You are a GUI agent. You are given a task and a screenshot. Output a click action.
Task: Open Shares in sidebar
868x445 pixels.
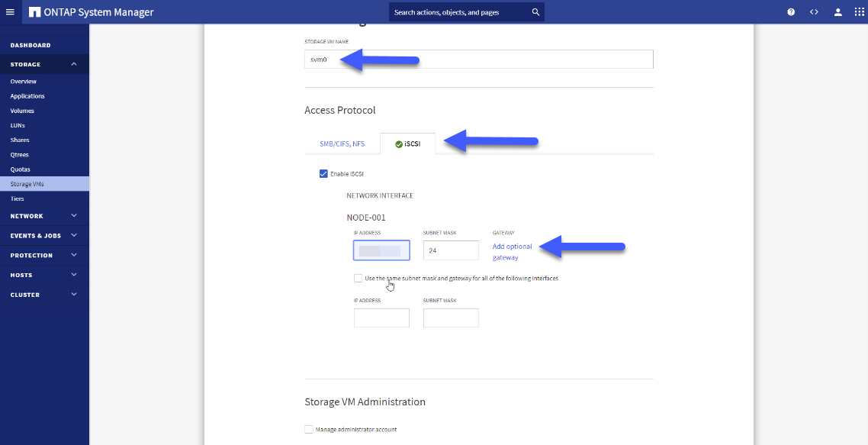20,140
